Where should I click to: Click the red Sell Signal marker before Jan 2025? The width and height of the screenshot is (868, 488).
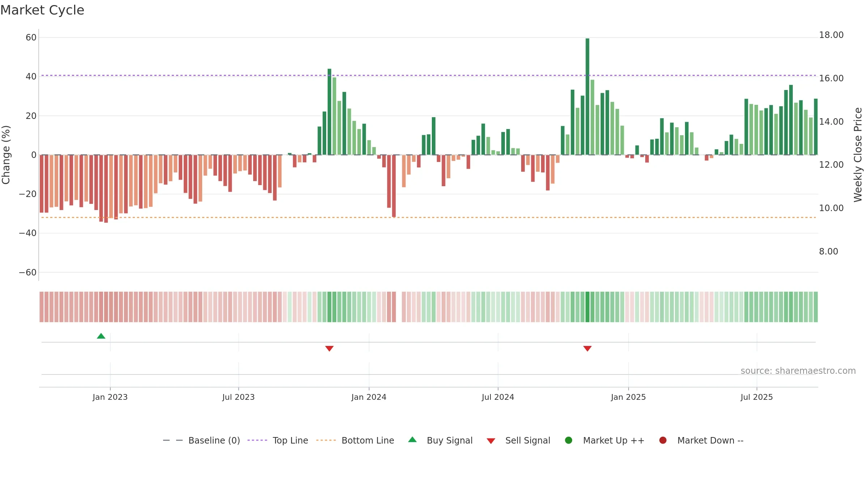click(587, 348)
